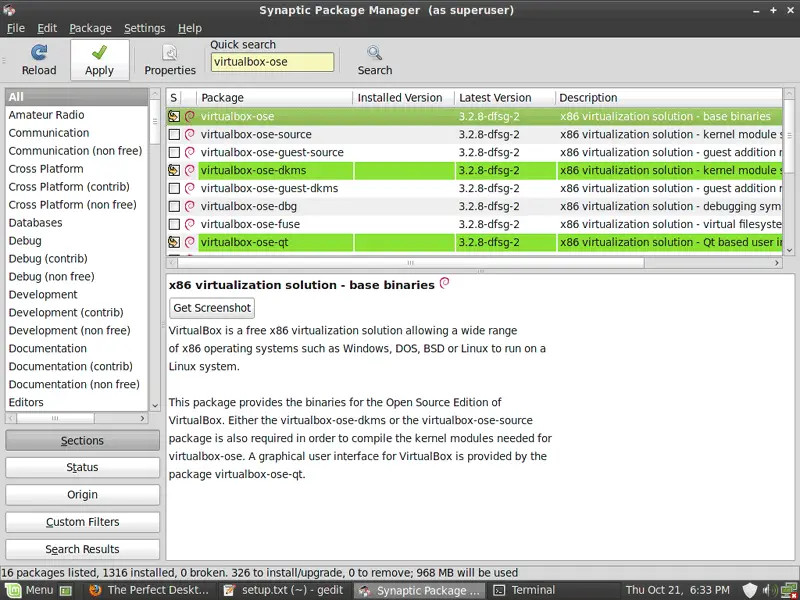
Task: Click the shield update icon in system tray
Action: click(x=749, y=590)
